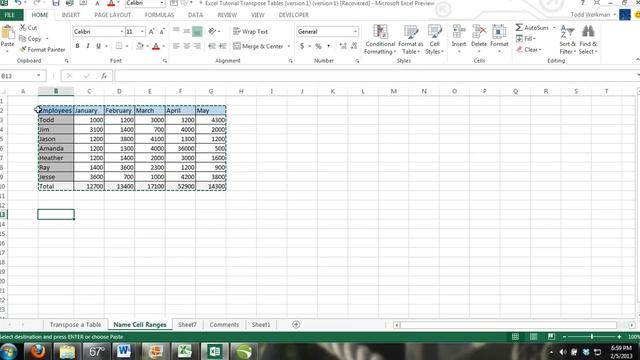Toggle Italic formatting
The height and width of the screenshot is (360, 640).
click(88, 46)
